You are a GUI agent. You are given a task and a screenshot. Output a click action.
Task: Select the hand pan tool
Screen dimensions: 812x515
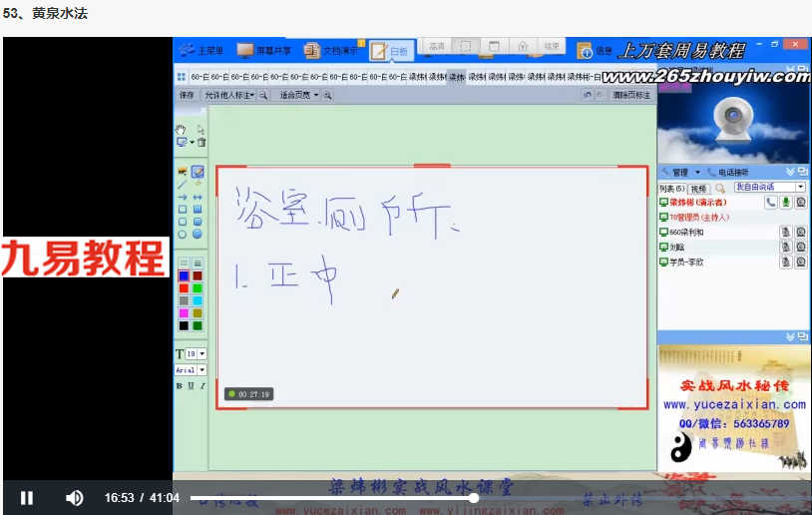point(181,129)
